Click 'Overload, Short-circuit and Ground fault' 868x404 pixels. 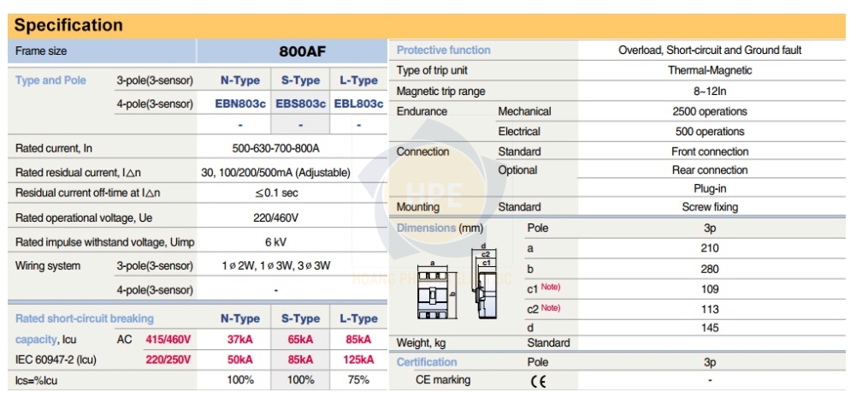tap(710, 50)
